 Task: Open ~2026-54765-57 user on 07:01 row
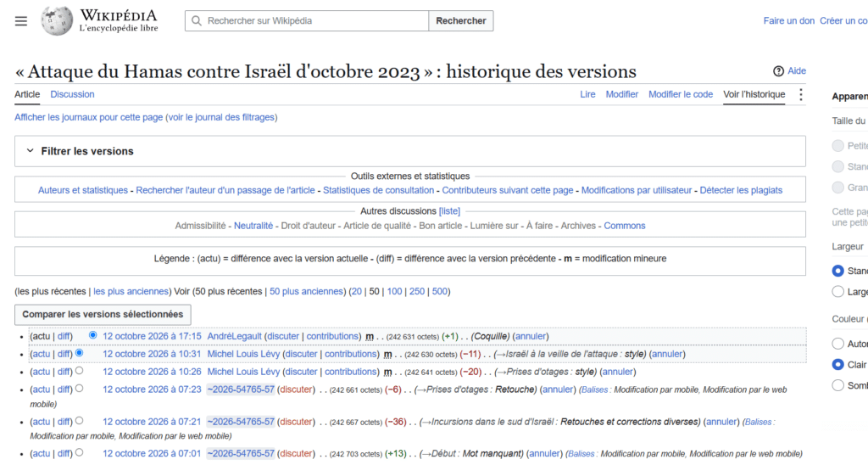pyautogui.click(x=241, y=453)
